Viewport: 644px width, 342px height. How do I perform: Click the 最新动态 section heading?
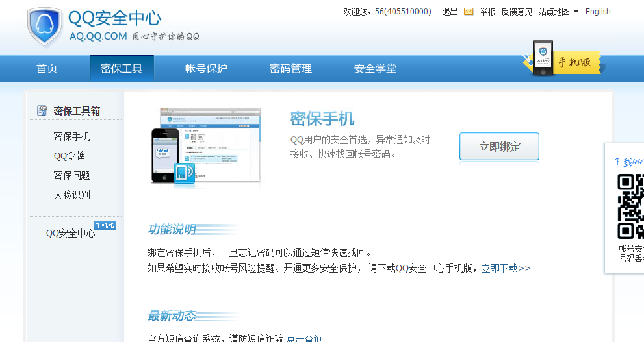(x=172, y=316)
